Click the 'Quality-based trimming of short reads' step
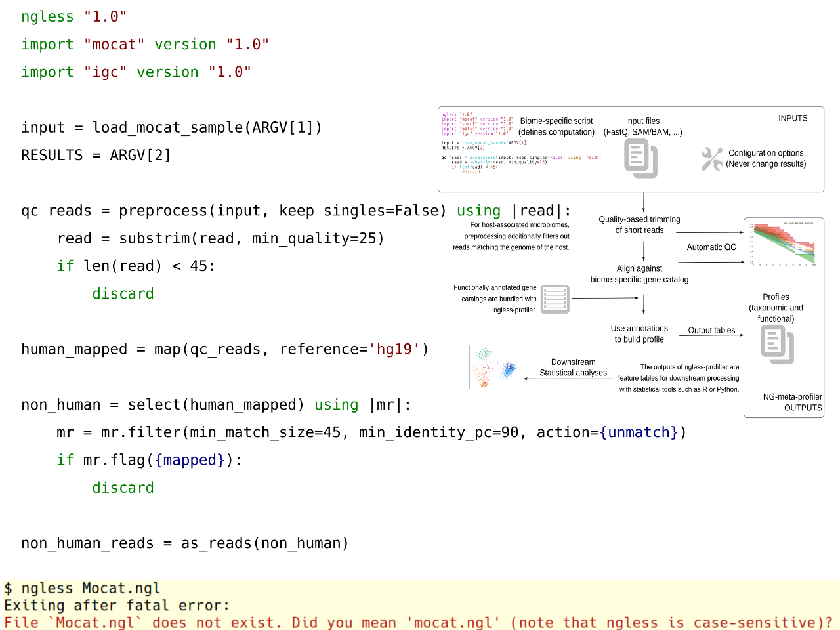The width and height of the screenshot is (840, 630). [639, 224]
